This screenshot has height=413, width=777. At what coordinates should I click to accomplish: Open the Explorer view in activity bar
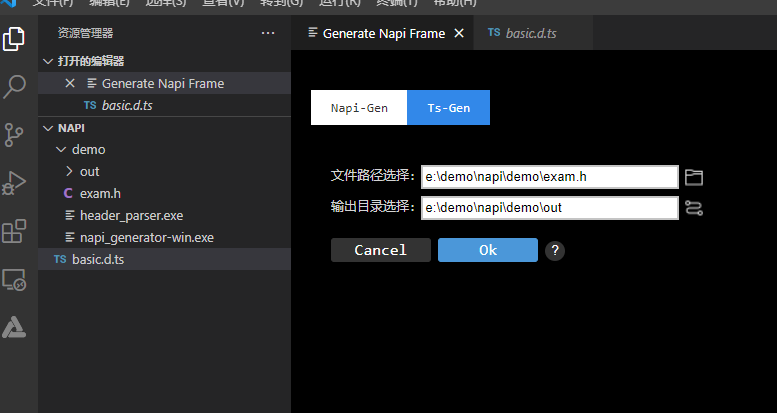pos(15,40)
